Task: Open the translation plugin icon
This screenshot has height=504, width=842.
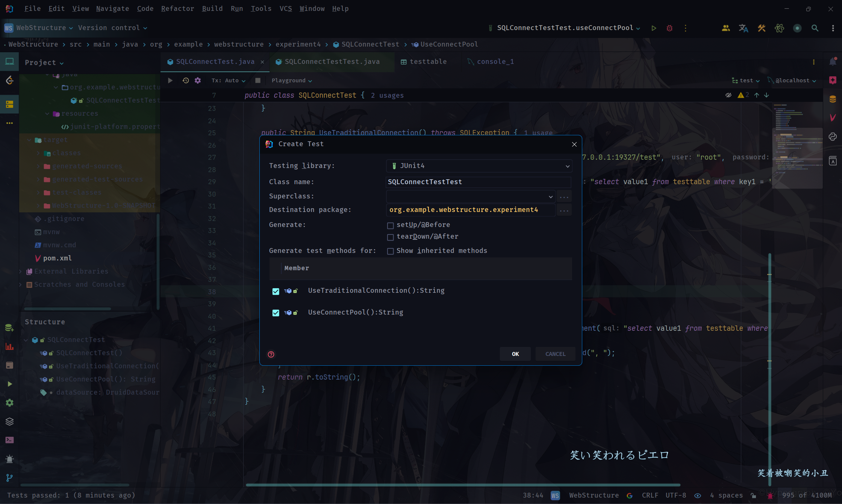Action: click(x=744, y=28)
